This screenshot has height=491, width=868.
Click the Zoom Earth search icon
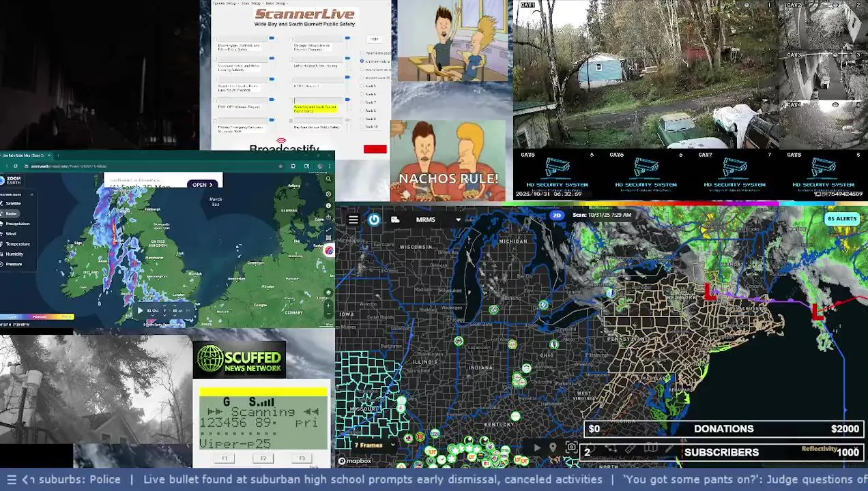click(328, 179)
